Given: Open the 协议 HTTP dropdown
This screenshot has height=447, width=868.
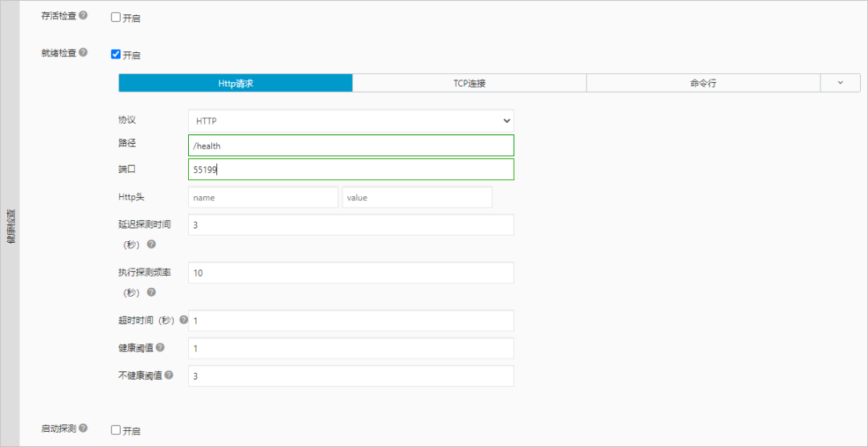Looking at the screenshot, I should coord(351,121).
